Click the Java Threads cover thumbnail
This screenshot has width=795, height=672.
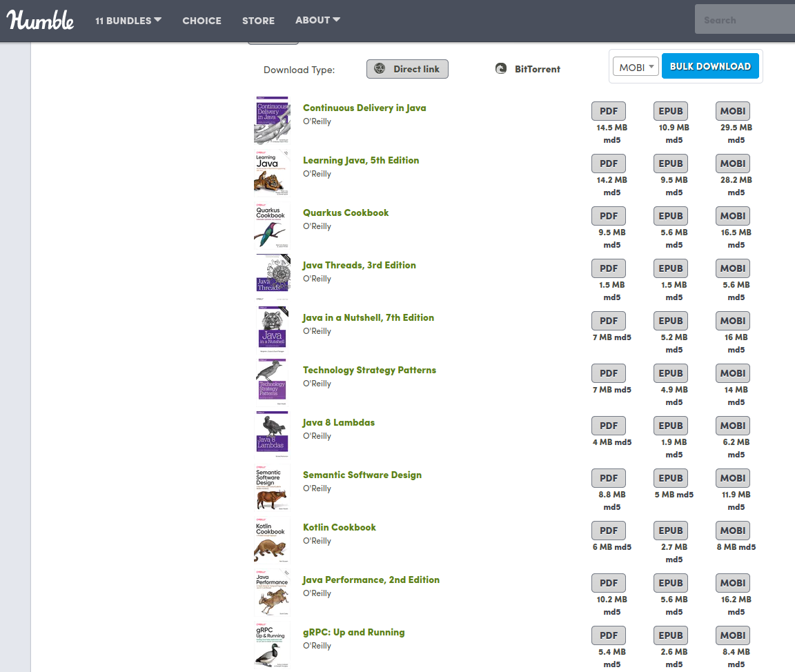click(x=273, y=278)
